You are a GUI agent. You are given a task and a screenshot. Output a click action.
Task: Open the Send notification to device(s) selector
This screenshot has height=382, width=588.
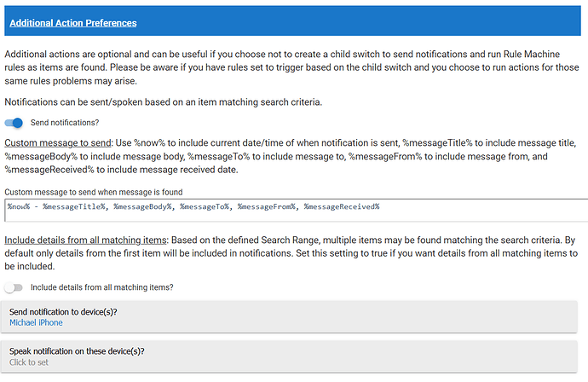(294, 317)
